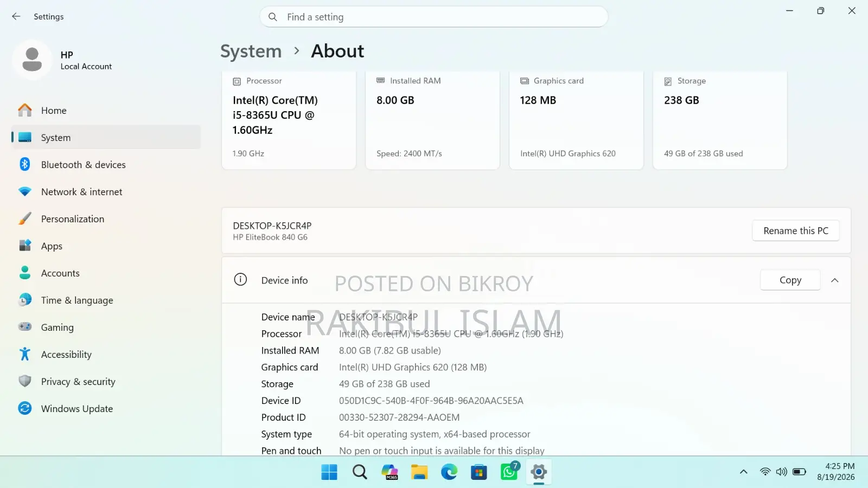Click the Settings gear in taskbar
868x488 pixels.
pos(539,472)
